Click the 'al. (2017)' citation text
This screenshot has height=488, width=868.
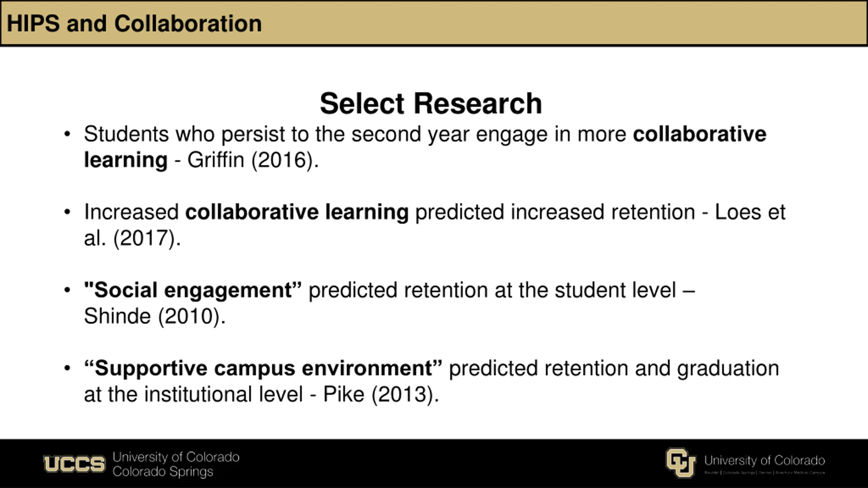tap(132, 238)
